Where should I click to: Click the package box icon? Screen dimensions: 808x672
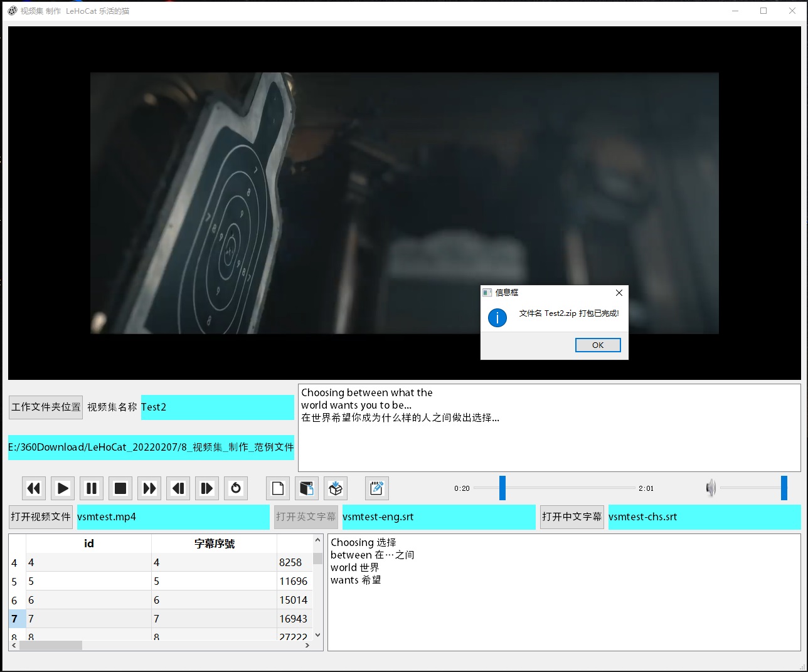coord(336,488)
